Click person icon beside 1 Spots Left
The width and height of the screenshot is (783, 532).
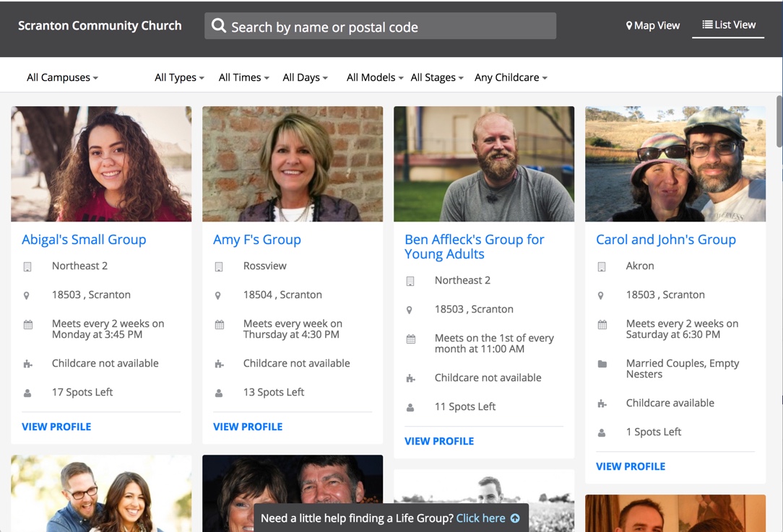coord(602,432)
